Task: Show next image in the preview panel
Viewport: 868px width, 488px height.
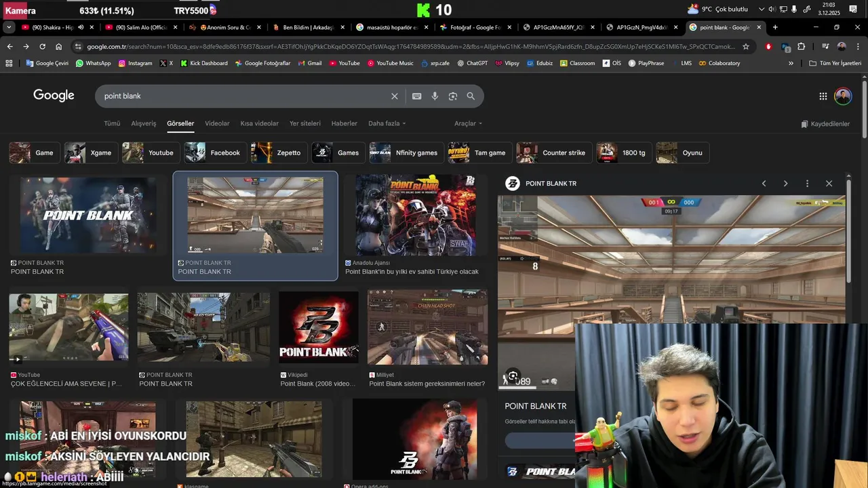Action: pyautogui.click(x=785, y=184)
